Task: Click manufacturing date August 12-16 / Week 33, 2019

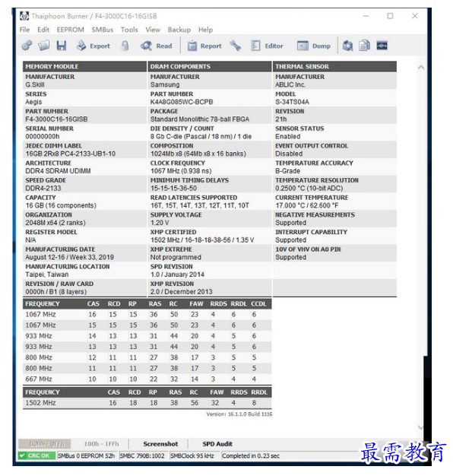Action: [69, 258]
